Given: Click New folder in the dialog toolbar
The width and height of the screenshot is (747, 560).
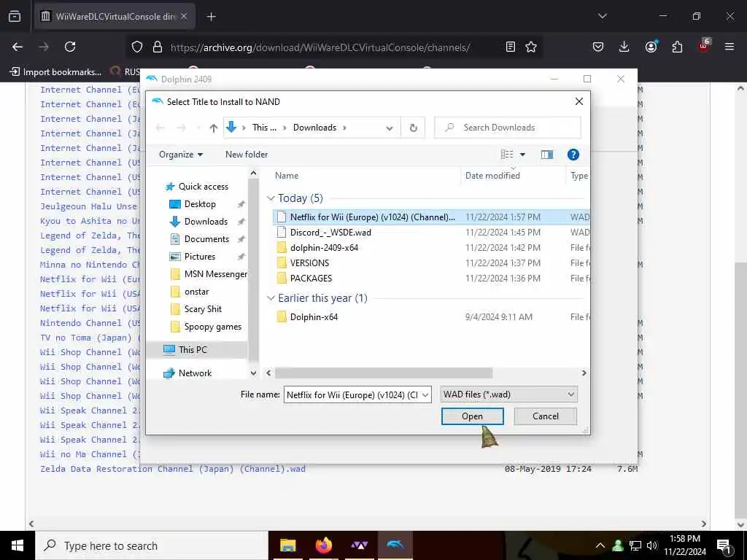Looking at the screenshot, I should pyautogui.click(x=247, y=155).
